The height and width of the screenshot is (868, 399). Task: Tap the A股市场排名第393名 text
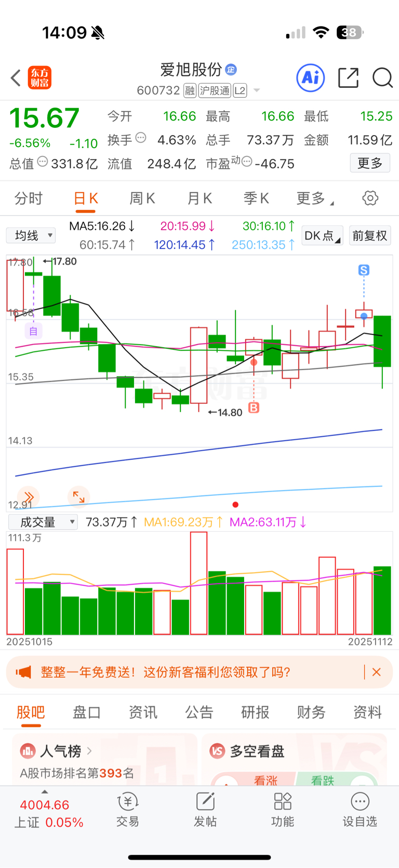(77, 773)
